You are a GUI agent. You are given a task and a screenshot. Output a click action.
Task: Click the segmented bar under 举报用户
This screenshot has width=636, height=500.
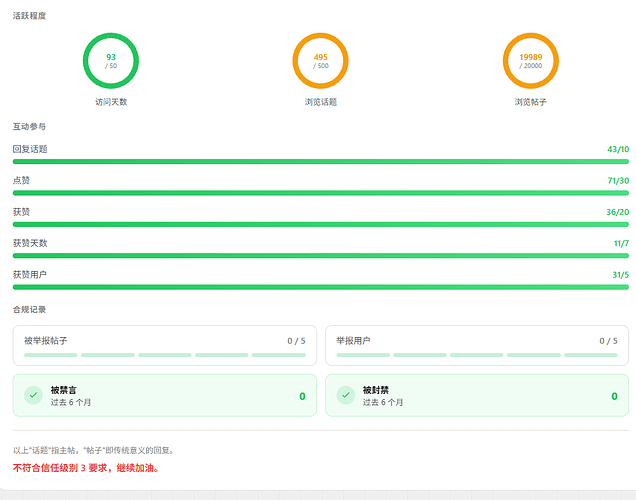click(x=477, y=355)
